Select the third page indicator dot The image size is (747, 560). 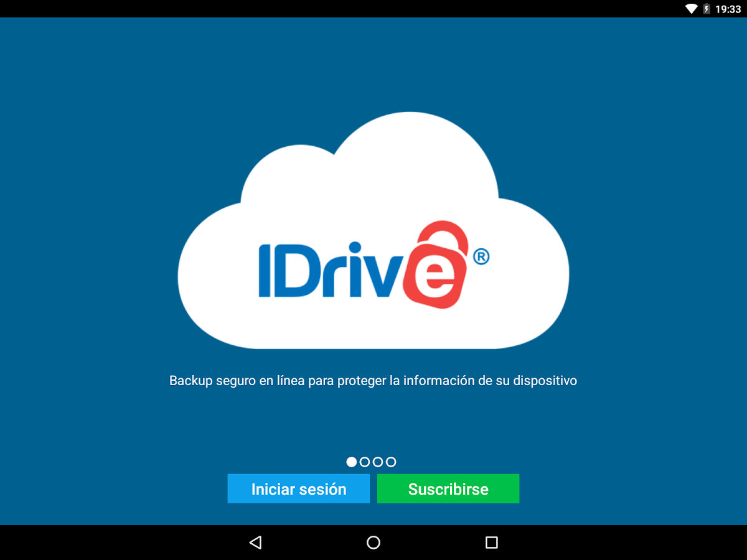(x=377, y=462)
